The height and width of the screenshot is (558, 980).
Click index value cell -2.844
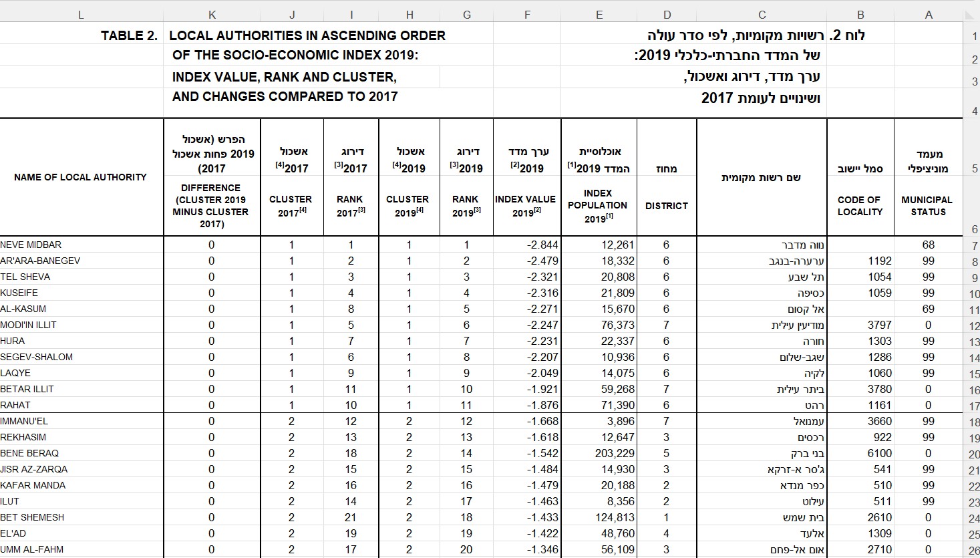coord(527,245)
